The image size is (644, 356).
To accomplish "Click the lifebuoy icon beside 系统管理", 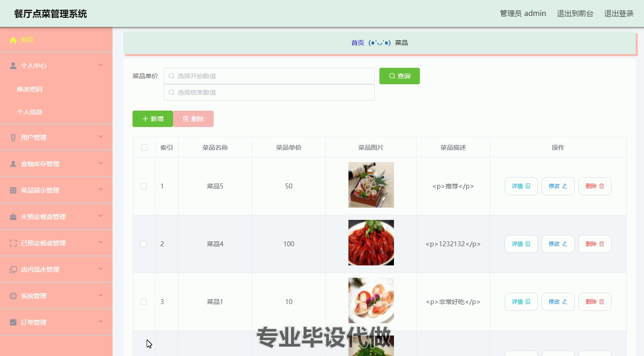I will [13, 296].
